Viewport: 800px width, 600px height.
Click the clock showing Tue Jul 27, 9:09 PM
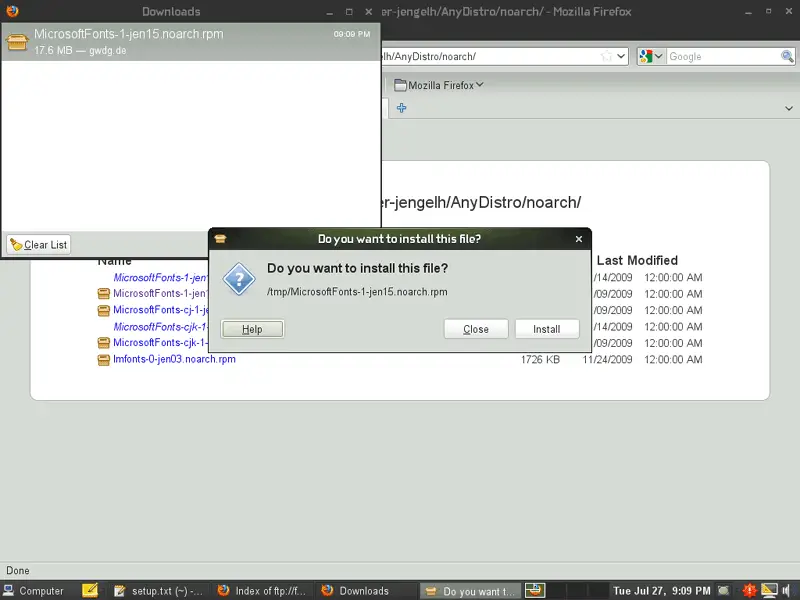pyautogui.click(x=661, y=591)
